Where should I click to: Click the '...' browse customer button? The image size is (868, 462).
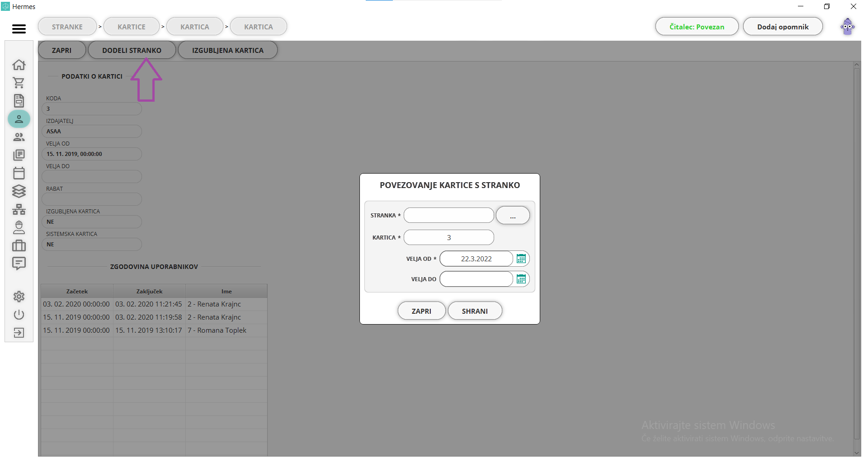(x=513, y=216)
